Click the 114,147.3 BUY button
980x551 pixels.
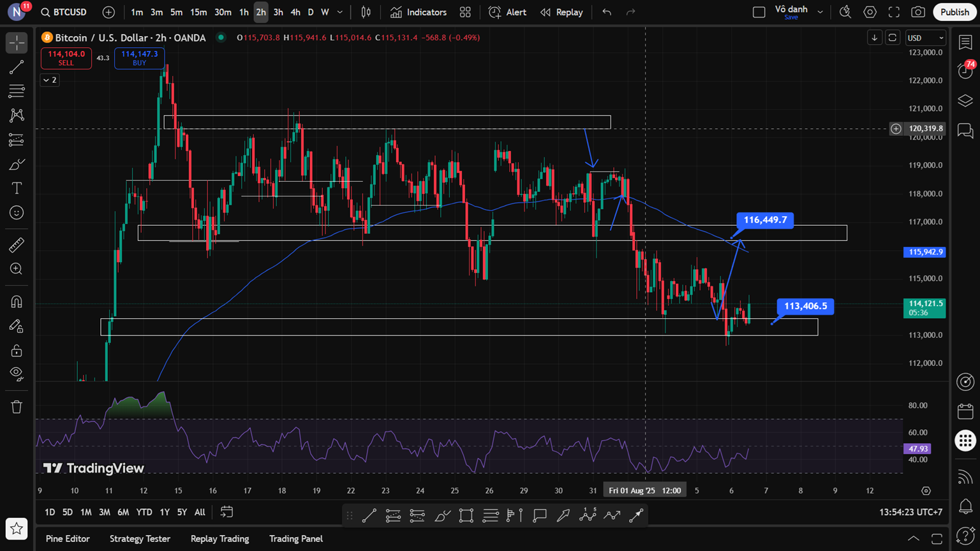pos(140,58)
